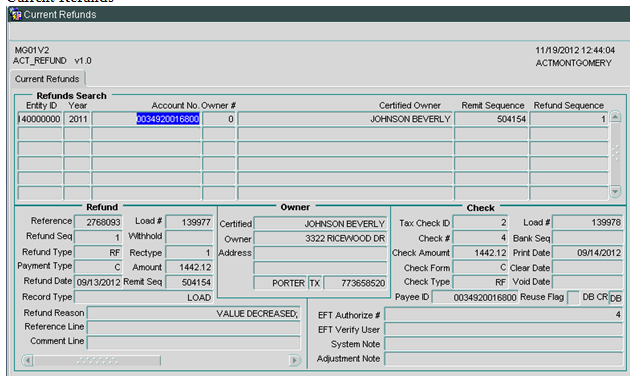Click Reference field 2768093

(98, 222)
